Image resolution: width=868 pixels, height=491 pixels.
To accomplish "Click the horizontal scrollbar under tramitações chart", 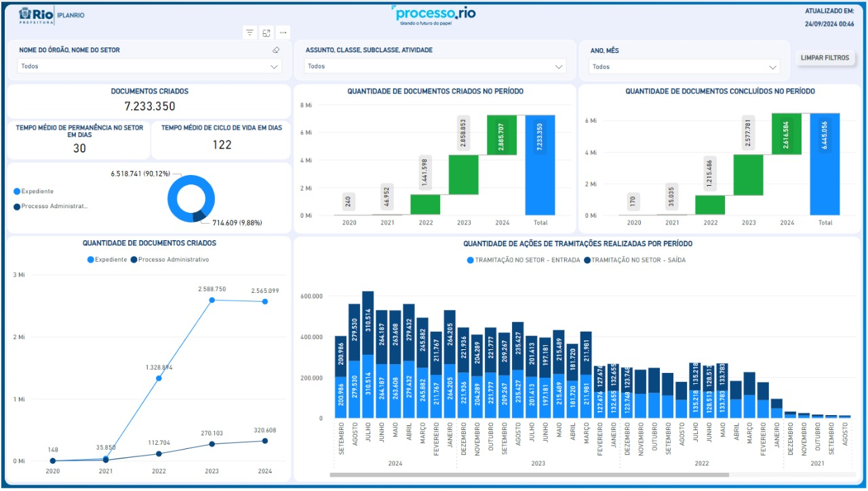I will [x=529, y=475].
